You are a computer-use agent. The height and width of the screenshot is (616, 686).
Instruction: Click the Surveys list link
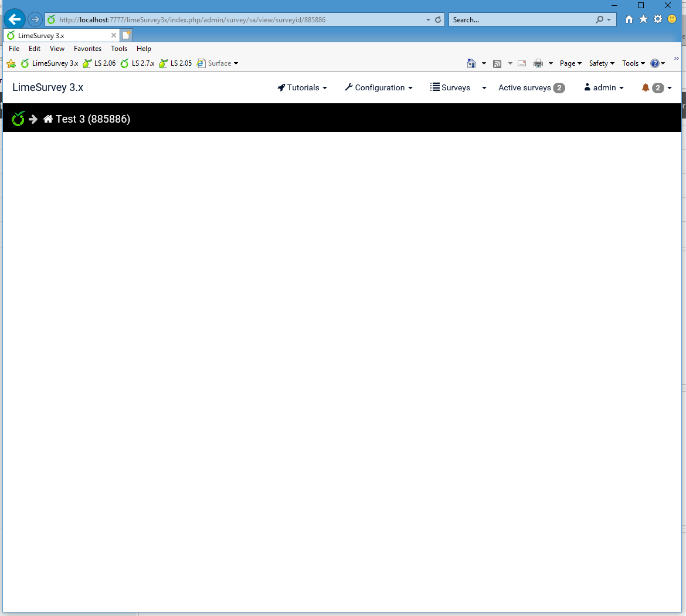point(450,87)
